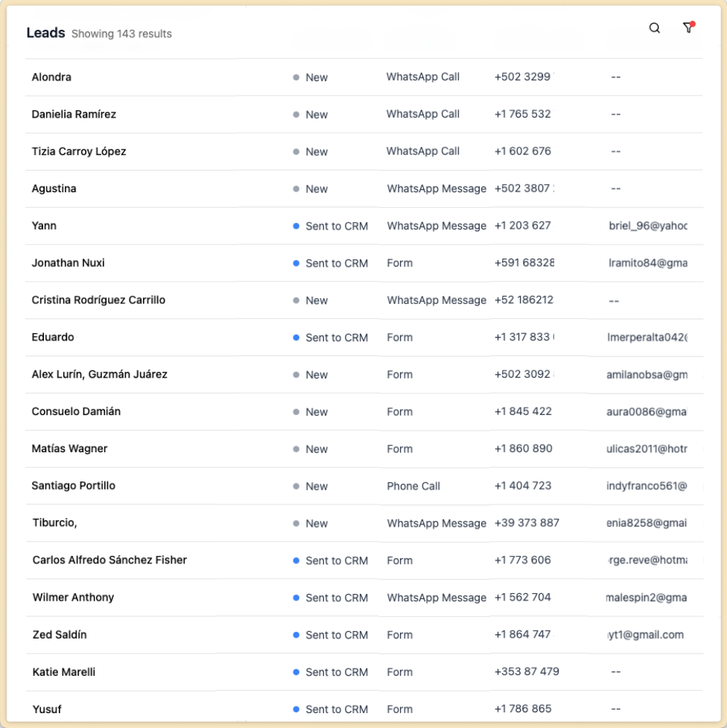Screen dimensions: 727x728
Task: Open the filter funnel icon
Action: coord(688,28)
